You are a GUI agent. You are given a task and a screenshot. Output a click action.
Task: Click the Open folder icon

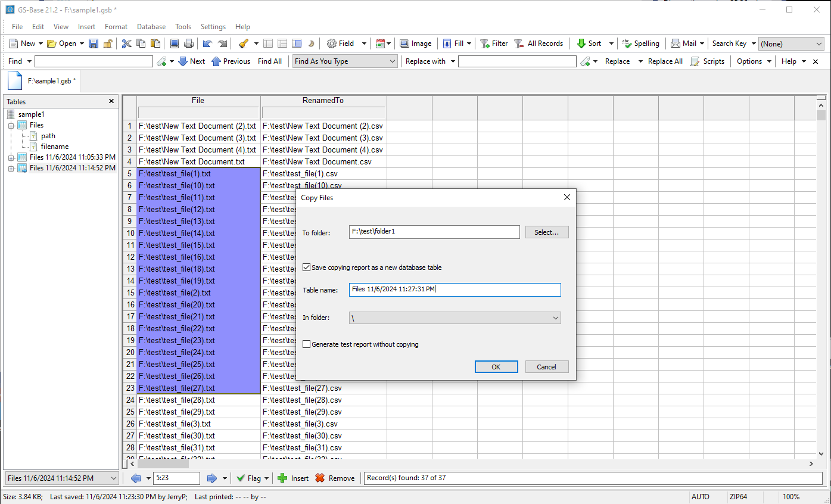[x=52, y=43]
